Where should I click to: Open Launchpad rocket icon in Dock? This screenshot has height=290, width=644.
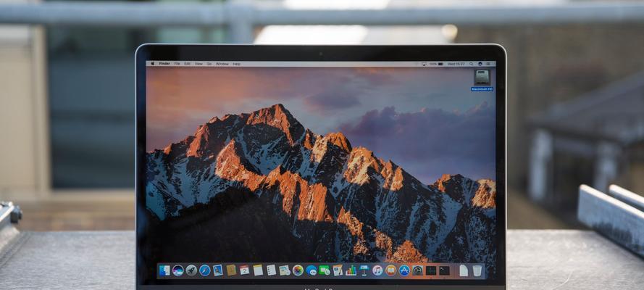[x=191, y=270]
